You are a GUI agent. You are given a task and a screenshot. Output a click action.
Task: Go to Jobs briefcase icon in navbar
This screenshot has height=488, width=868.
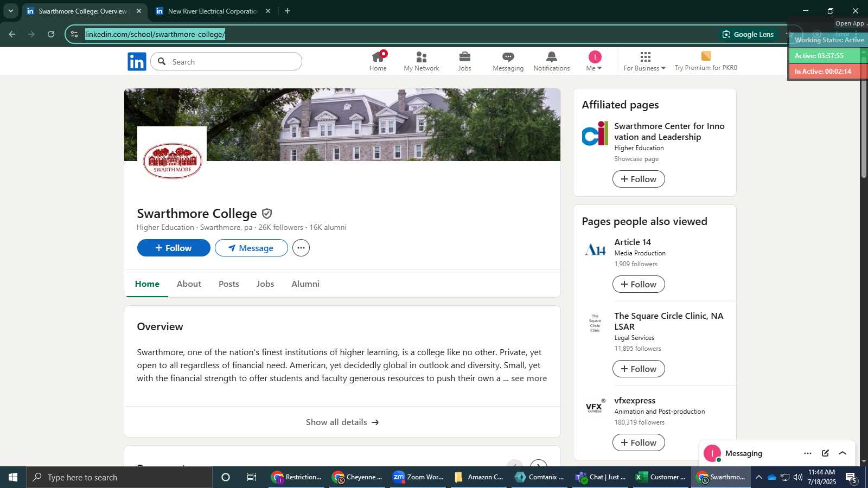click(465, 61)
